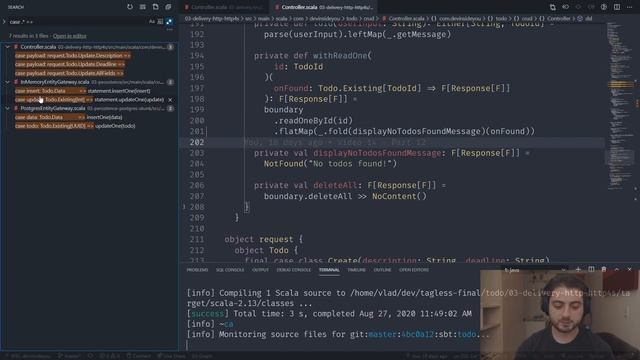
Task: Create a new terminal with plus icon
Action: click(x=578, y=269)
